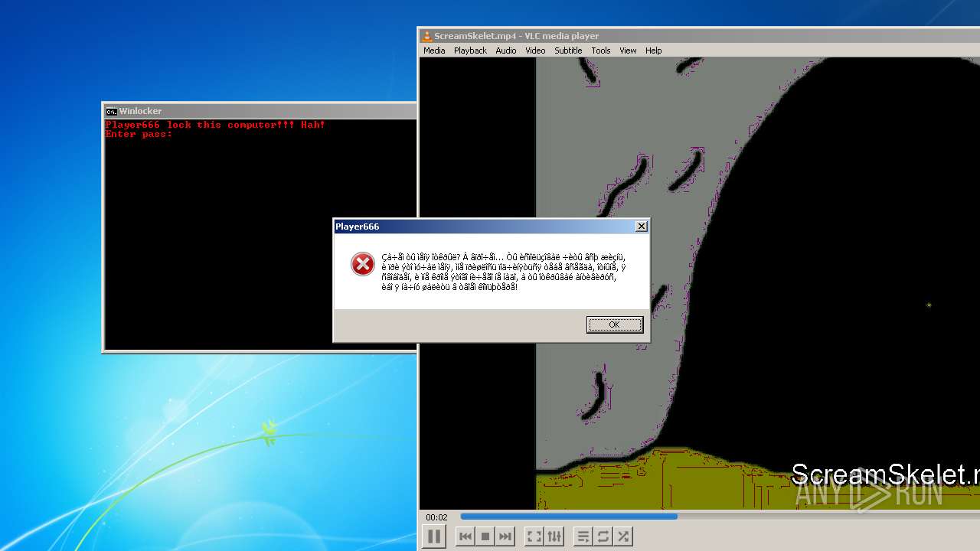980x551 pixels.
Task: Click the VLC seek progress bar
Action: (x=720, y=517)
